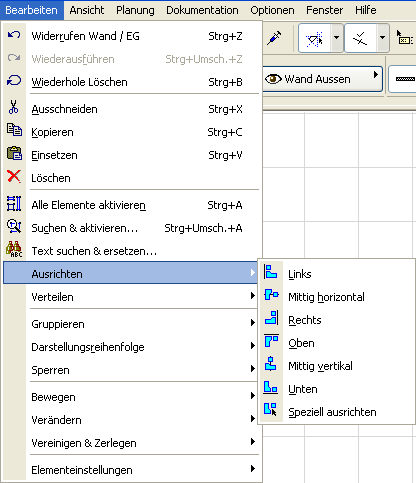Click the copy pages icon beside Kopieren

pyautogui.click(x=14, y=130)
